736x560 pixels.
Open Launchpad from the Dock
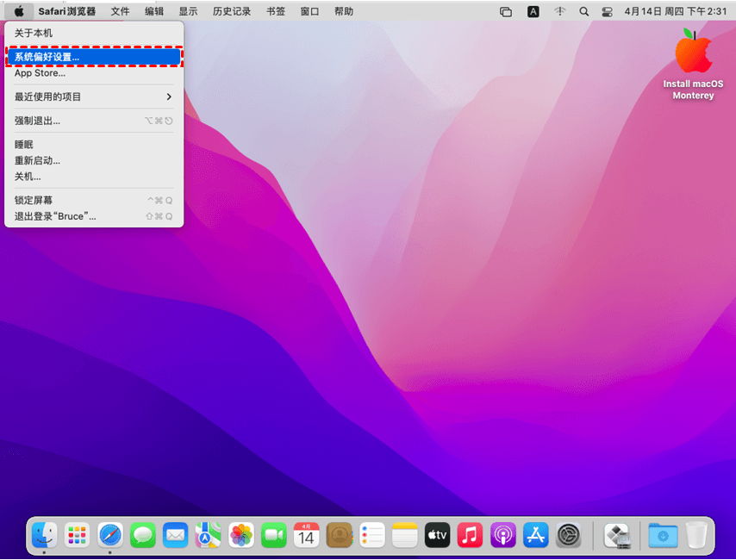tap(78, 535)
